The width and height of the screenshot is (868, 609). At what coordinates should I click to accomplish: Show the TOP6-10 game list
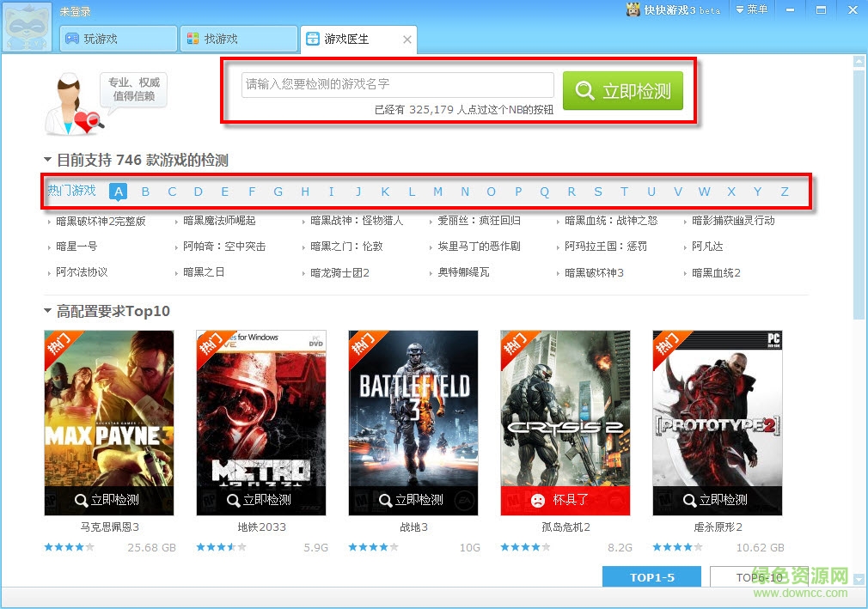pos(759,577)
